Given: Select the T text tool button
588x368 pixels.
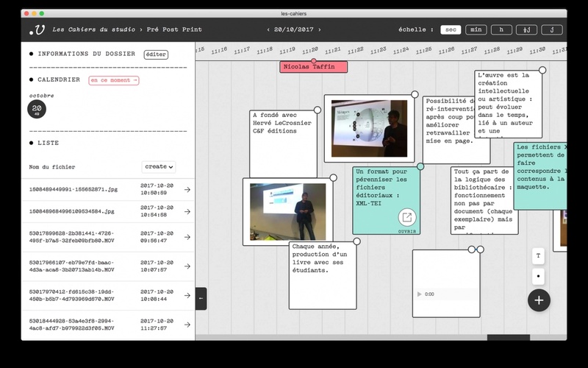Looking at the screenshot, I should (x=539, y=256).
